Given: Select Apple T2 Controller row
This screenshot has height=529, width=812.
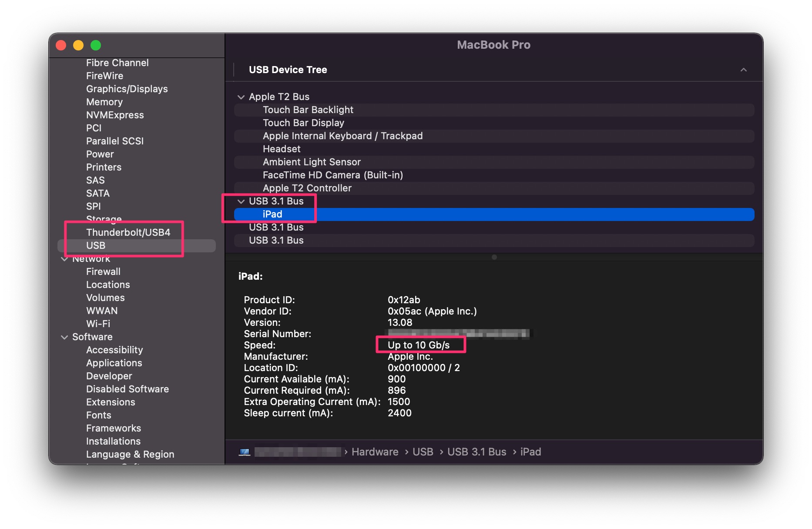Looking at the screenshot, I should (x=494, y=188).
